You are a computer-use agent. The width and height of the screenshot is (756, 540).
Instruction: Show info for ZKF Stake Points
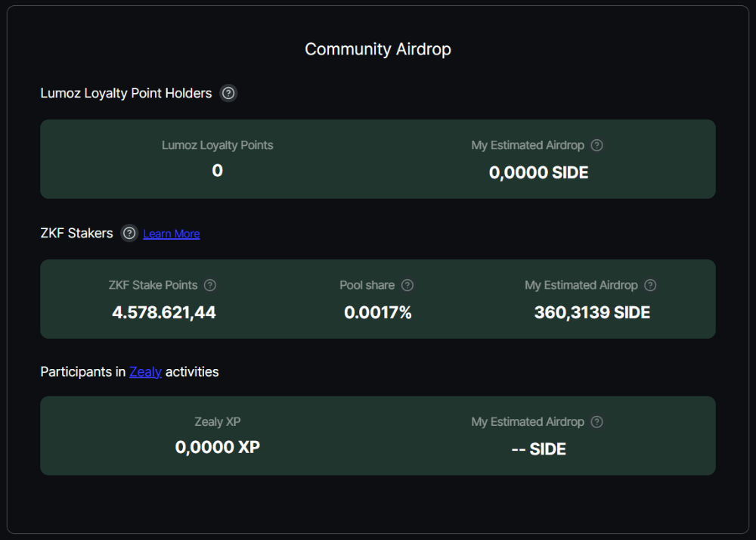pos(210,285)
